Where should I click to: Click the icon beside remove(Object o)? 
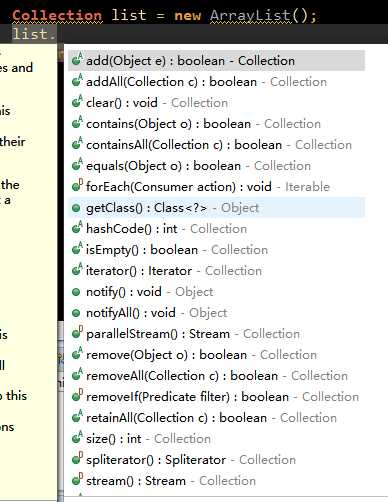(77, 353)
